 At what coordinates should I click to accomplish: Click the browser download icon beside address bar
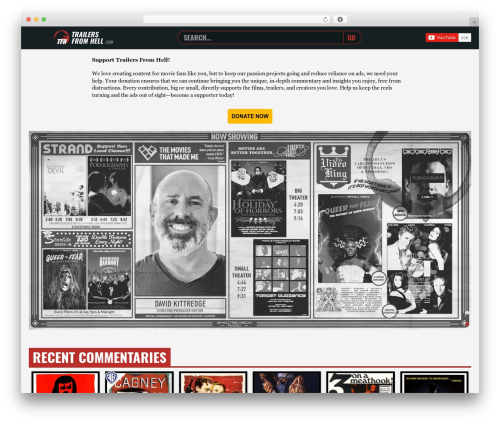pos(340,19)
